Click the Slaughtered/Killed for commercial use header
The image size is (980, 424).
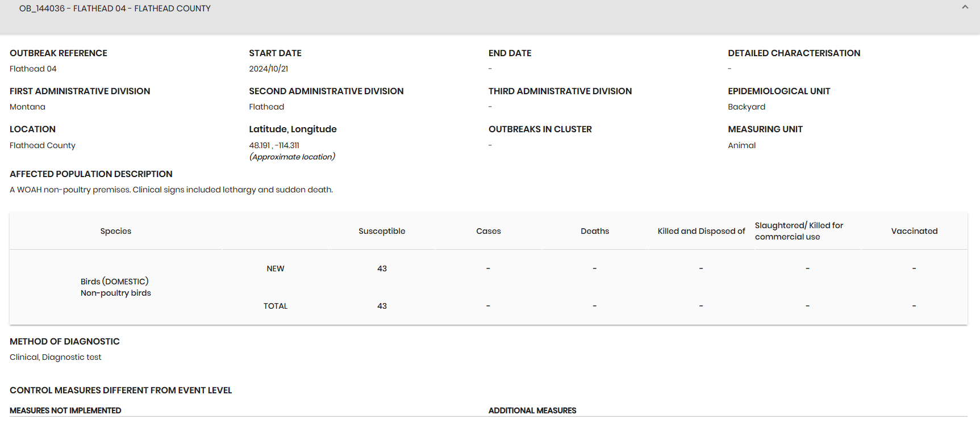pos(799,231)
